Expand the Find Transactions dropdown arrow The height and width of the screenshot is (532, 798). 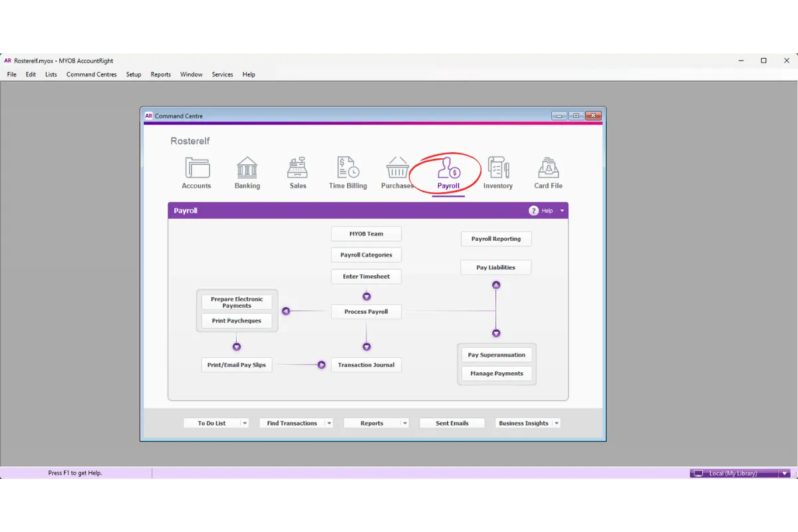click(x=329, y=423)
